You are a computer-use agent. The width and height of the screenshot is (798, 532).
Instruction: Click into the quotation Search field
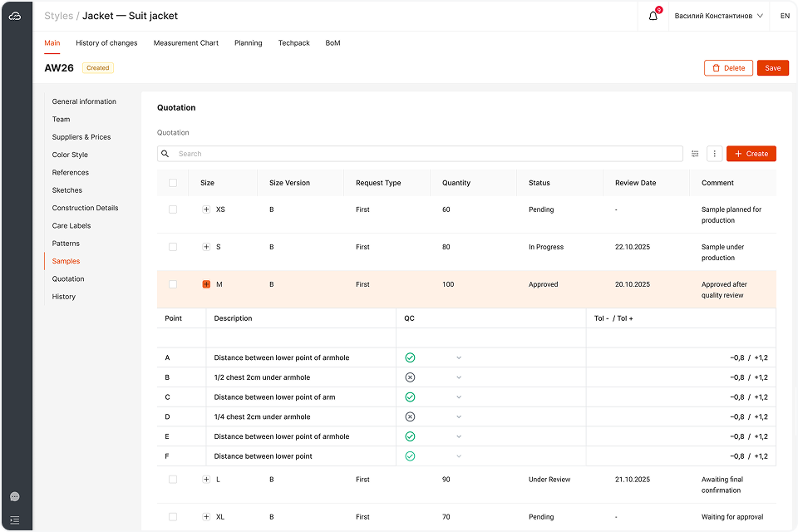point(428,154)
